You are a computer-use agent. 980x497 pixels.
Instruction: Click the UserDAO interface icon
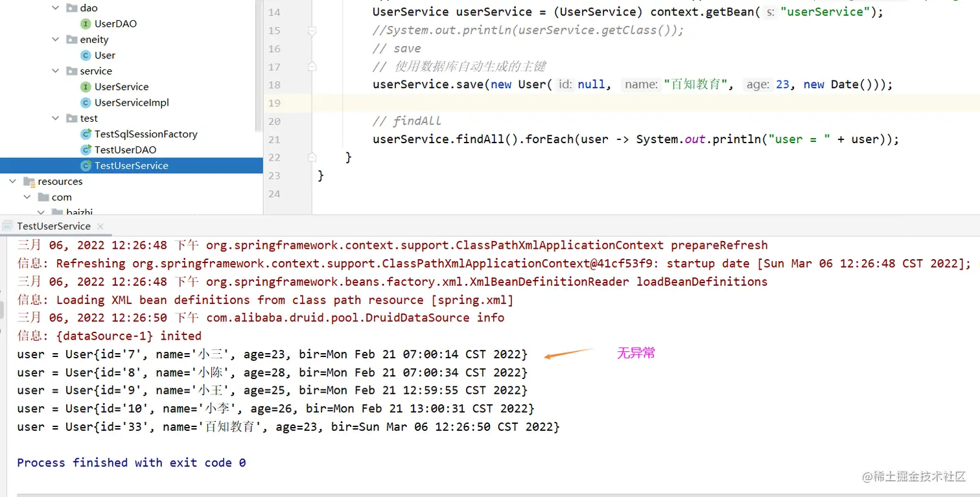[86, 24]
